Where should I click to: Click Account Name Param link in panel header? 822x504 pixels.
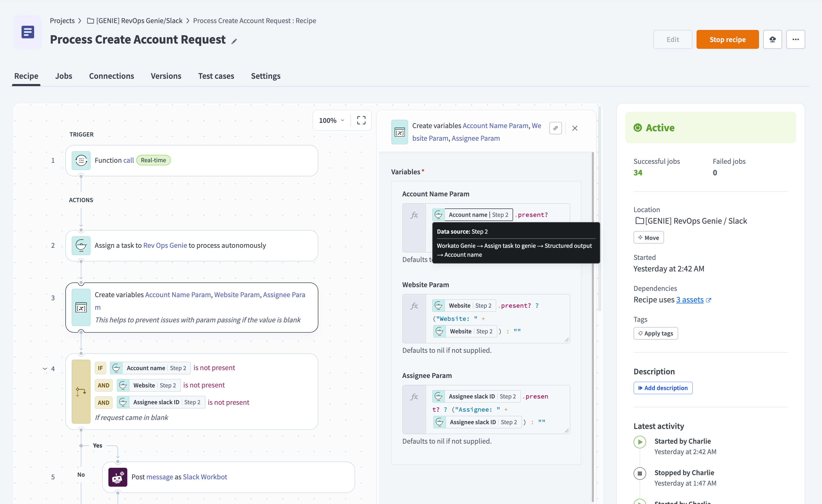tap(496, 125)
